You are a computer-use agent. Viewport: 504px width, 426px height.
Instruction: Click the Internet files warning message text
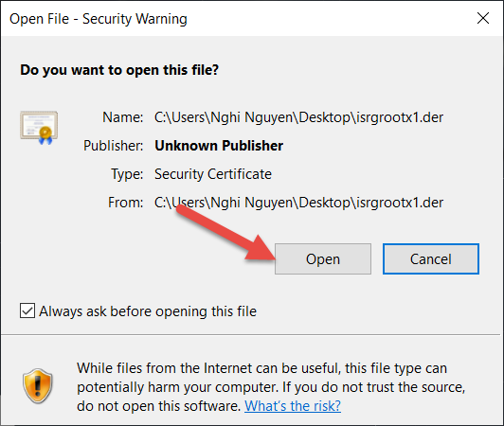click(271, 387)
